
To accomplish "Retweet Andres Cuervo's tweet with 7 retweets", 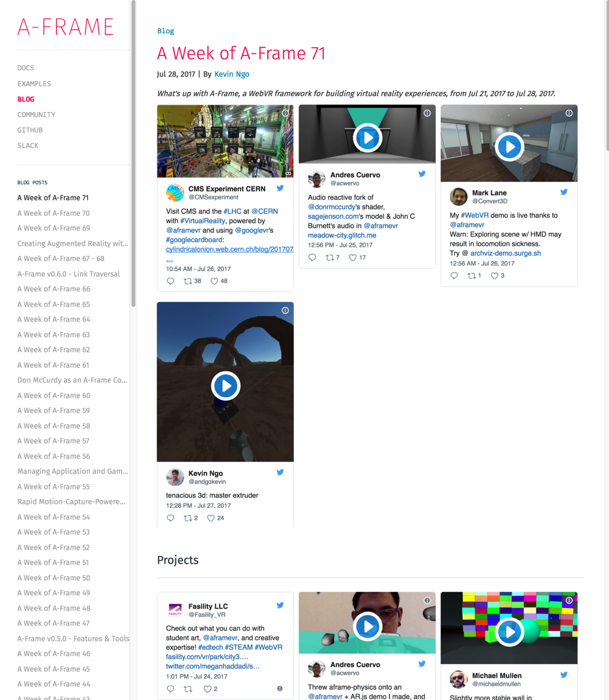I will click(332, 257).
